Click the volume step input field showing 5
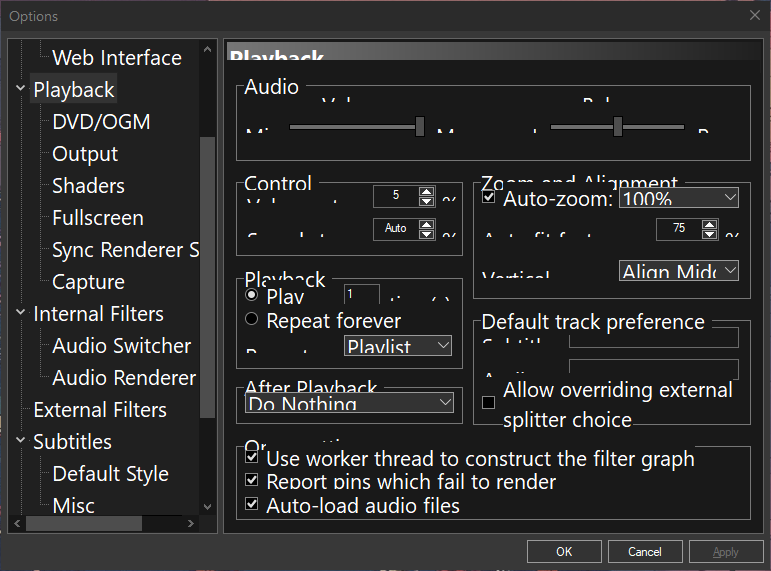Image resolution: width=771 pixels, height=571 pixels. tap(396, 196)
